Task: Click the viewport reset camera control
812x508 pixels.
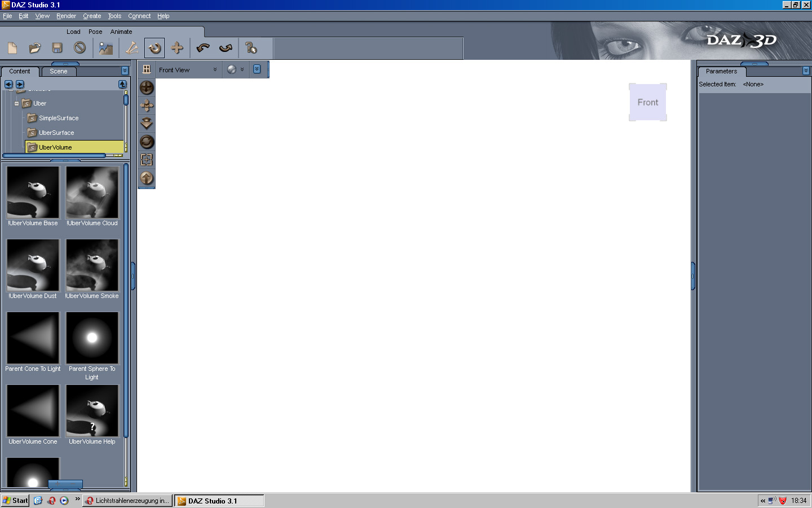Action: [147, 142]
